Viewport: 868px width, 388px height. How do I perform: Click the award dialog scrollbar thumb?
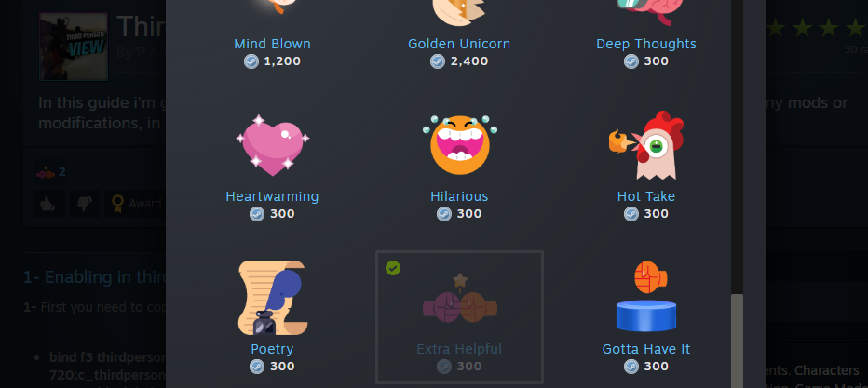coord(737,341)
